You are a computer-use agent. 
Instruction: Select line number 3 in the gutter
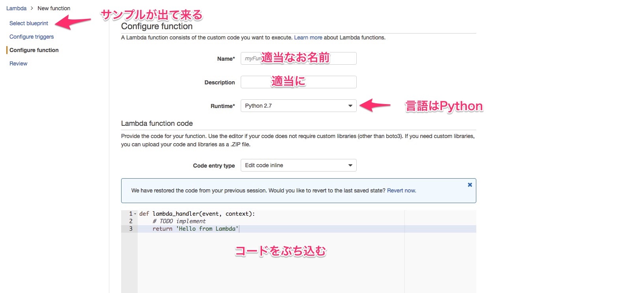coord(131,229)
